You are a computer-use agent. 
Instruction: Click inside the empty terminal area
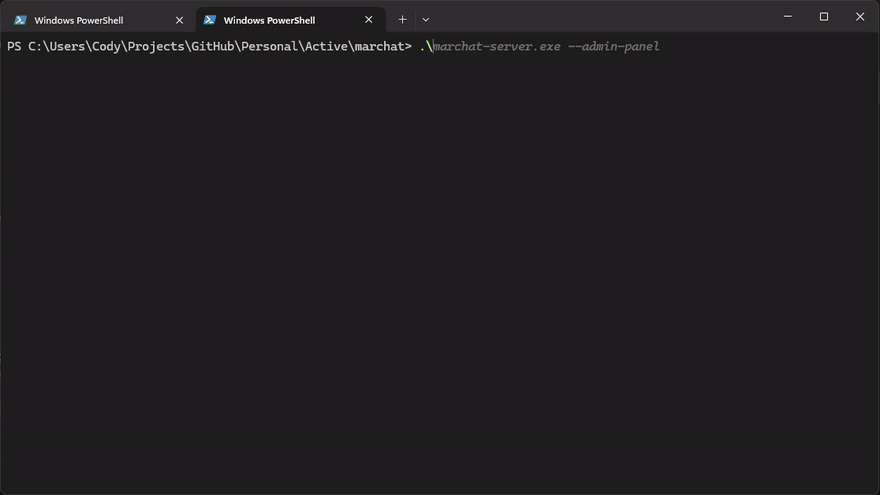[x=440, y=269]
